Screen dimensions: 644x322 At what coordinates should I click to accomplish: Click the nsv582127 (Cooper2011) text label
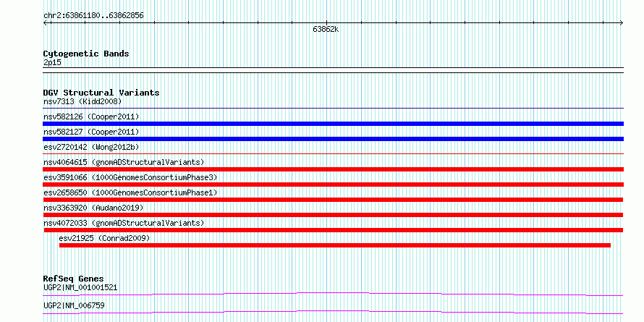(91, 132)
